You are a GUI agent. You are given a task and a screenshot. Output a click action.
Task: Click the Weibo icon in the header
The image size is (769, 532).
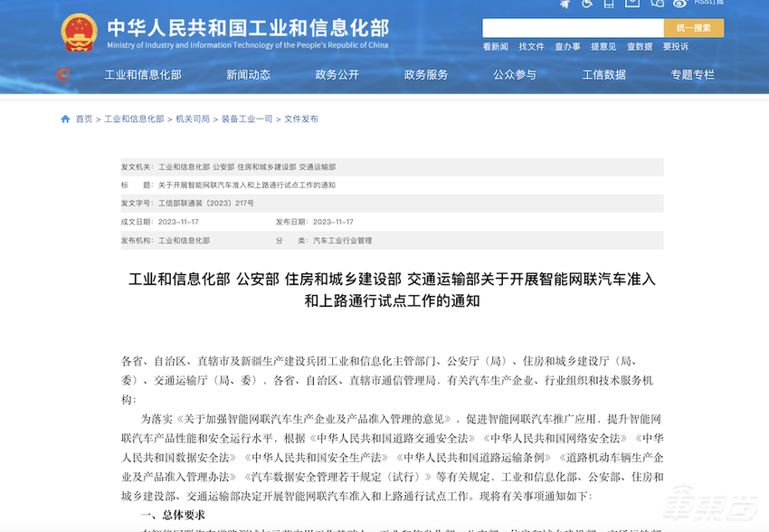[679, 5]
